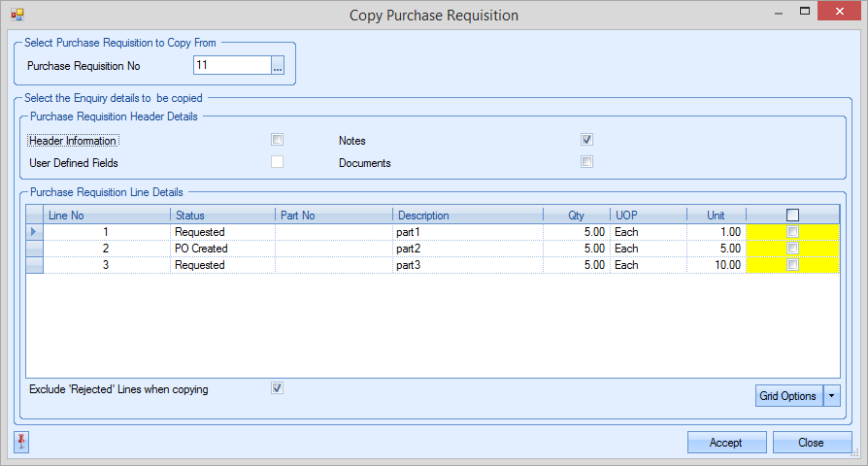The width and height of the screenshot is (868, 466).
Task: Click the Description column header
Action: (466, 215)
